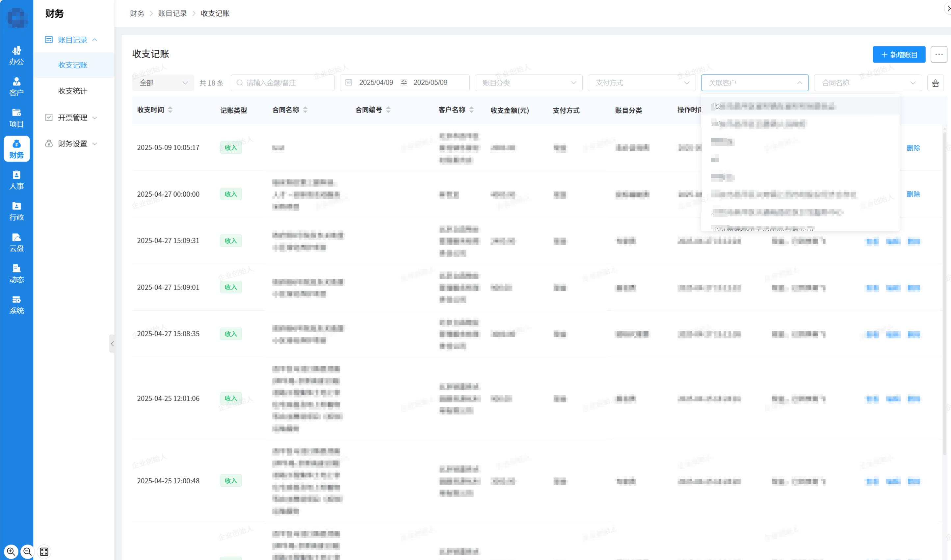
Task: Select the 财务 module in sidebar
Action: [16, 149]
